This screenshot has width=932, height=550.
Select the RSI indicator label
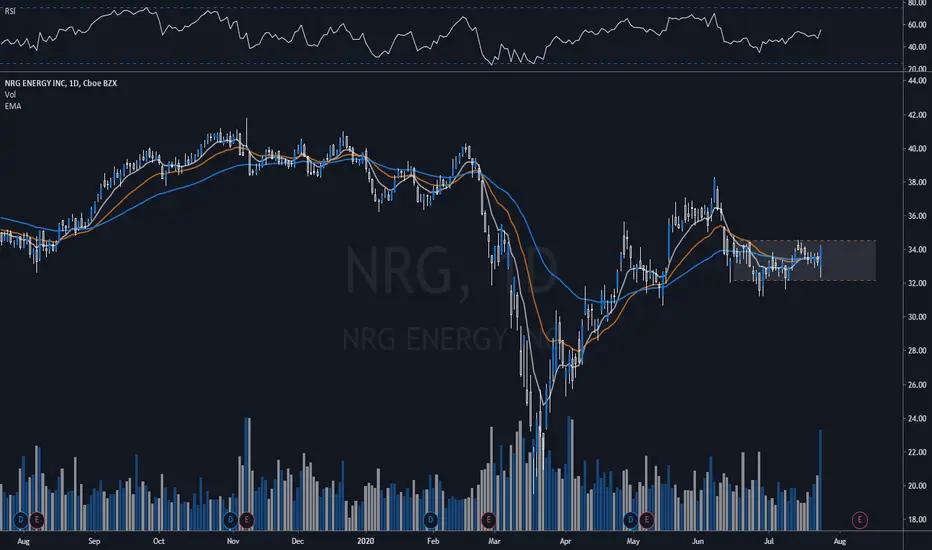10,11
